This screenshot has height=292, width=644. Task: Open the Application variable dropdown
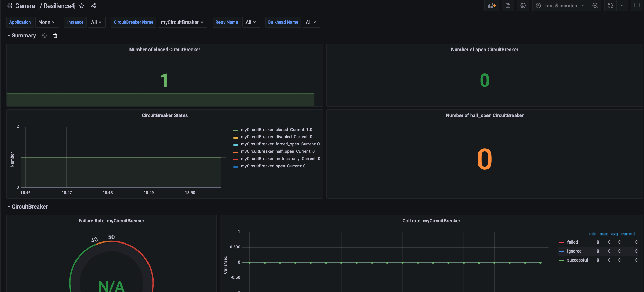pyautogui.click(x=47, y=22)
